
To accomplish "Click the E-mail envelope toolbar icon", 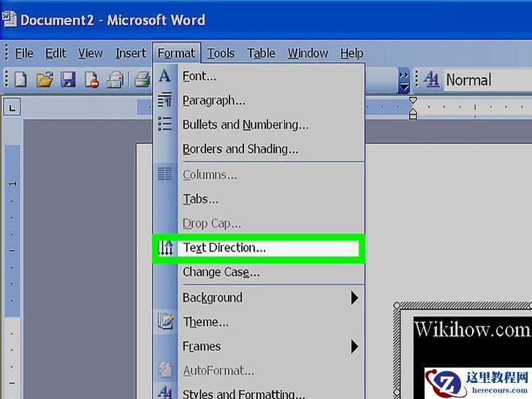I will (x=115, y=80).
